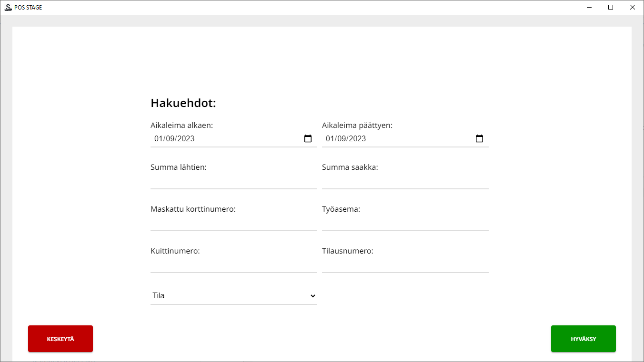Open the calendar picker for Aikaleima alkaen
This screenshot has height=362, width=644.
click(308, 139)
